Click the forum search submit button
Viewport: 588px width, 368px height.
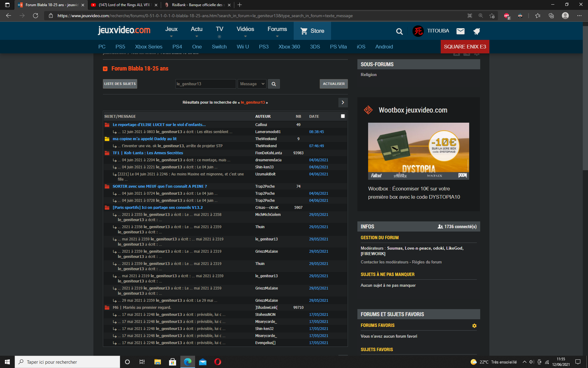point(274,84)
